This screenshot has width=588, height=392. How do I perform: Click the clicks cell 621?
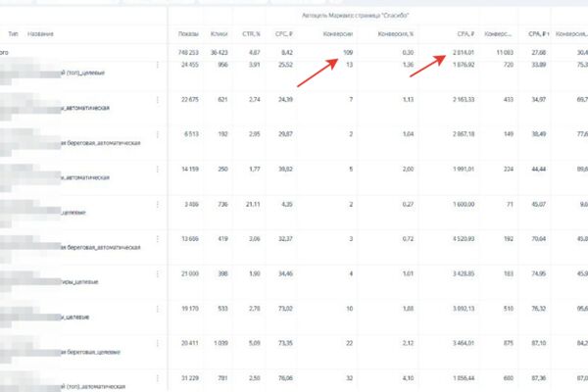click(222, 100)
